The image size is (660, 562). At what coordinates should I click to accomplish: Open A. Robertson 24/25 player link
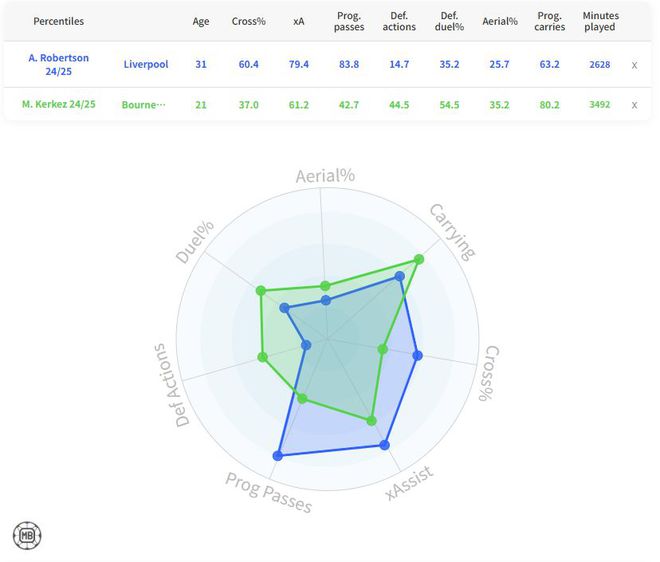[58, 65]
